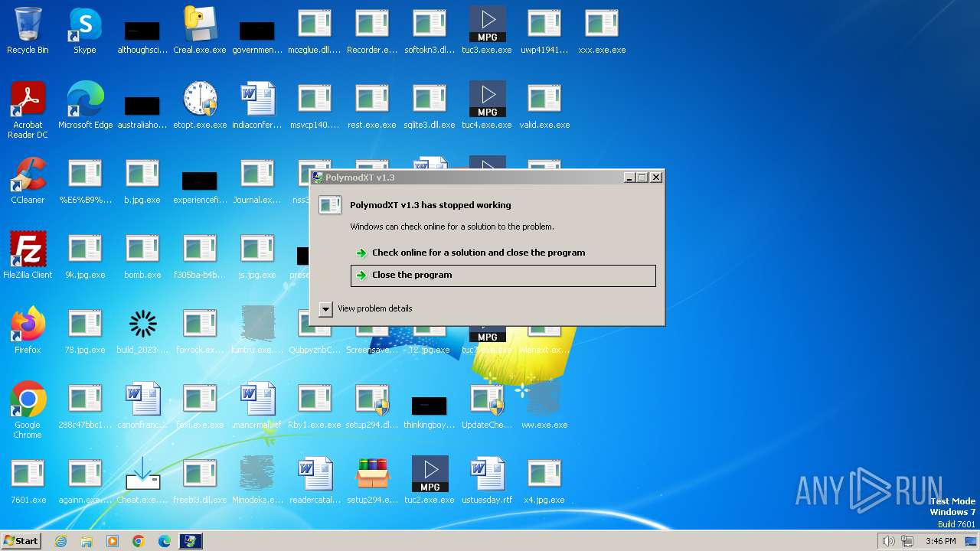Image resolution: width=980 pixels, height=551 pixels.
Task: Select the x4.jpg.exe desktop file
Action: click(544, 481)
